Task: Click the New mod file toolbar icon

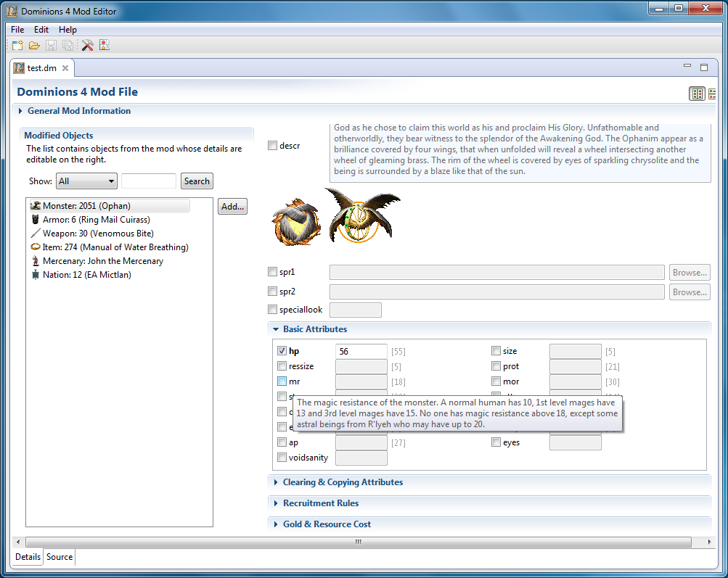Action: coord(17,45)
